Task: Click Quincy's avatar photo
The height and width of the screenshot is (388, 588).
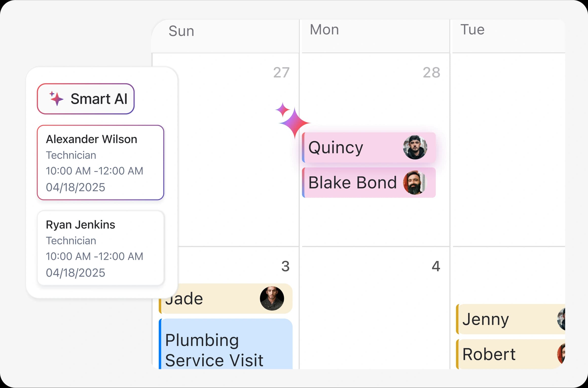Action: pyautogui.click(x=415, y=147)
